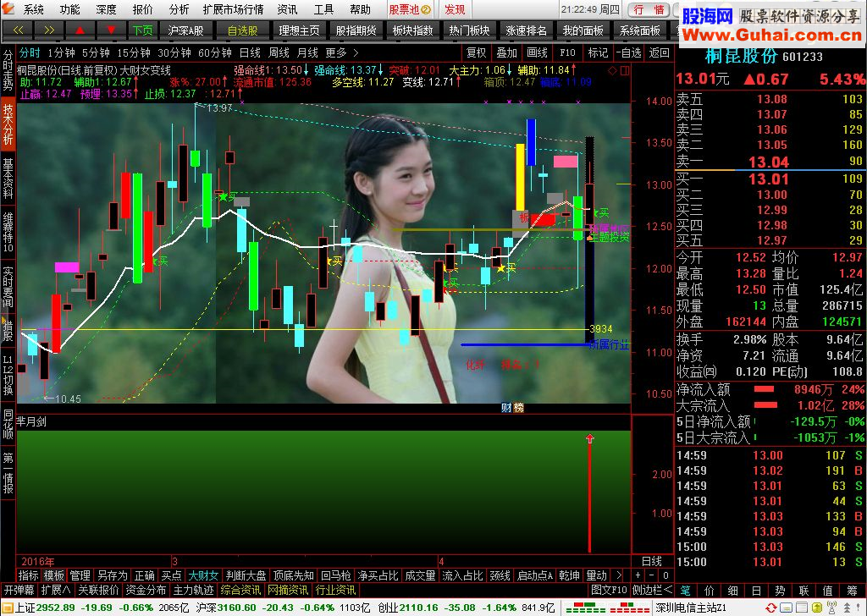867x616 pixels.
Task: Click the reset zero button below chart
Action: pyautogui.click(x=665, y=575)
